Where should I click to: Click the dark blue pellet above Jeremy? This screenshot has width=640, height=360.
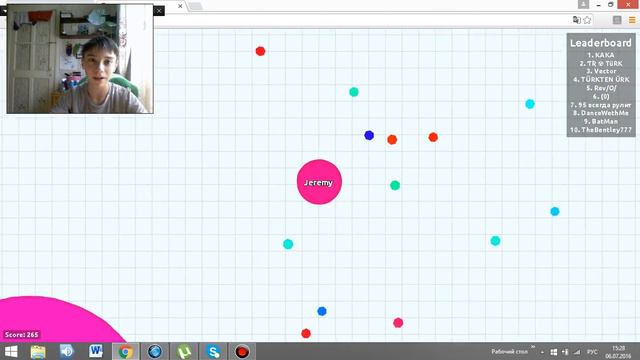pos(369,135)
